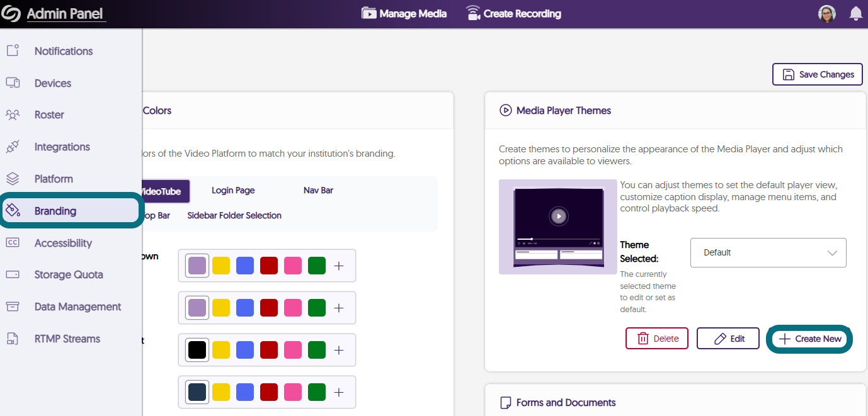
Task: Open Manage Media in the top bar
Action: tap(404, 13)
